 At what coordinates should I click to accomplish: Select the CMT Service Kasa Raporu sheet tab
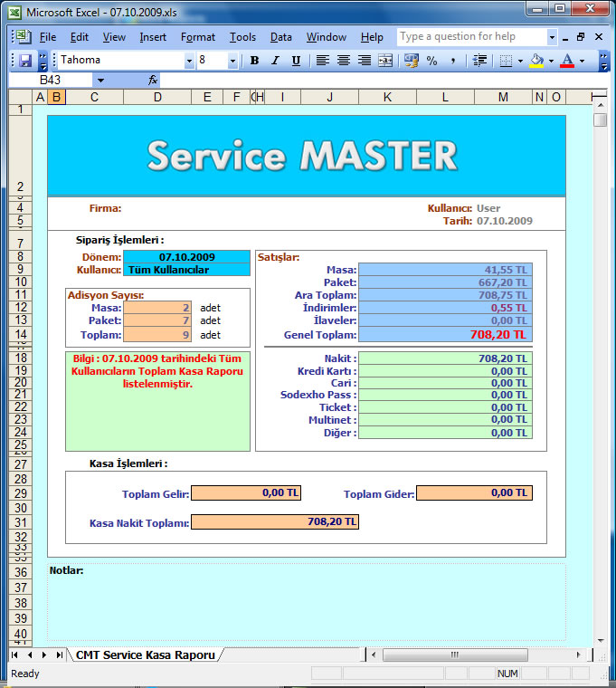(145, 655)
